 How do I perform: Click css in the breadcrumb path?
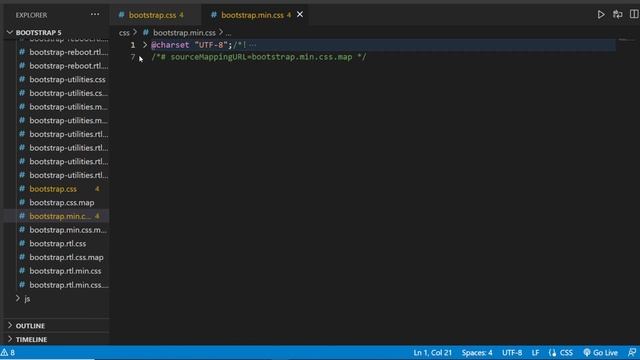(x=124, y=33)
